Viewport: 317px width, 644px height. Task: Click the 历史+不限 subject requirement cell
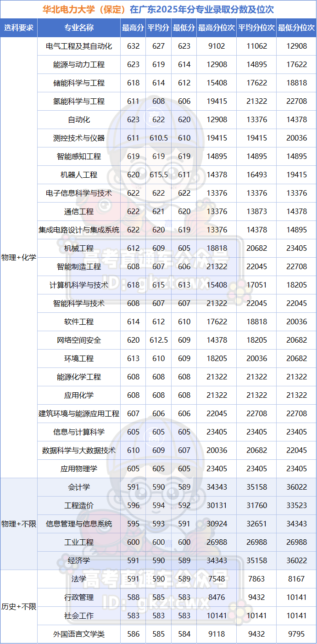(x=19, y=606)
